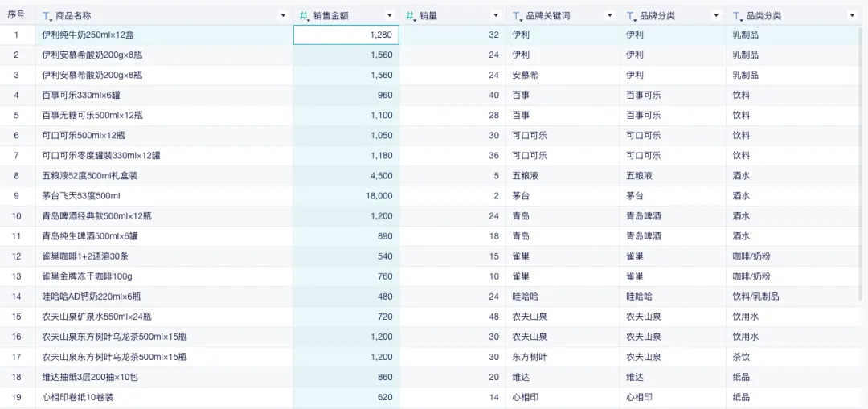Click the number type icon beside 销量

tap(410, 16)
